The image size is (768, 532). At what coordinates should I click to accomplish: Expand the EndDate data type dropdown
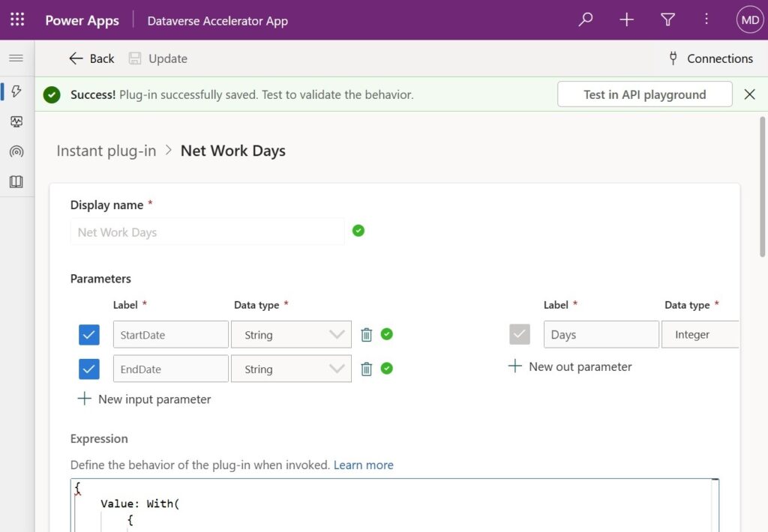[291, 369]
